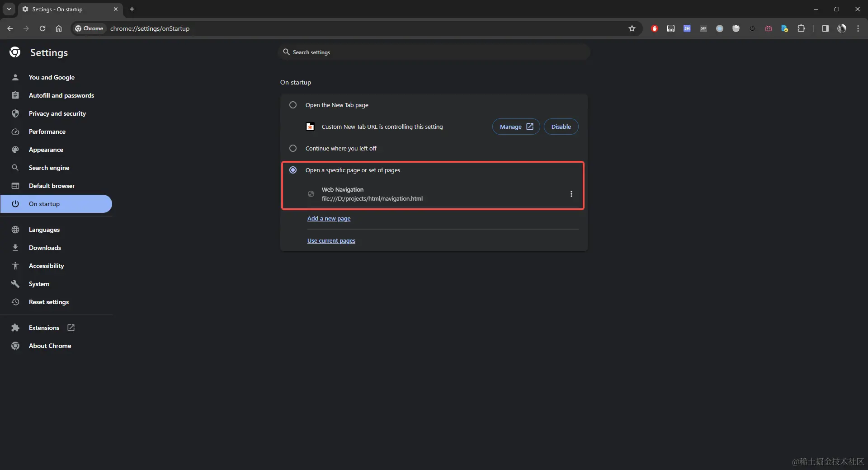
Task: Click the address bar URL
Action: (150, 28)
